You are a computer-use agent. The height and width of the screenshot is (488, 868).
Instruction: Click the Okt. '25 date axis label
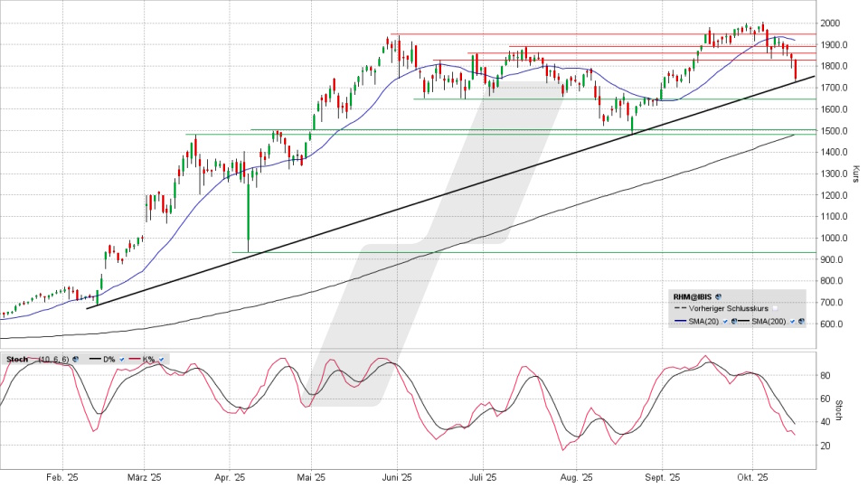(x=751, y=477)
